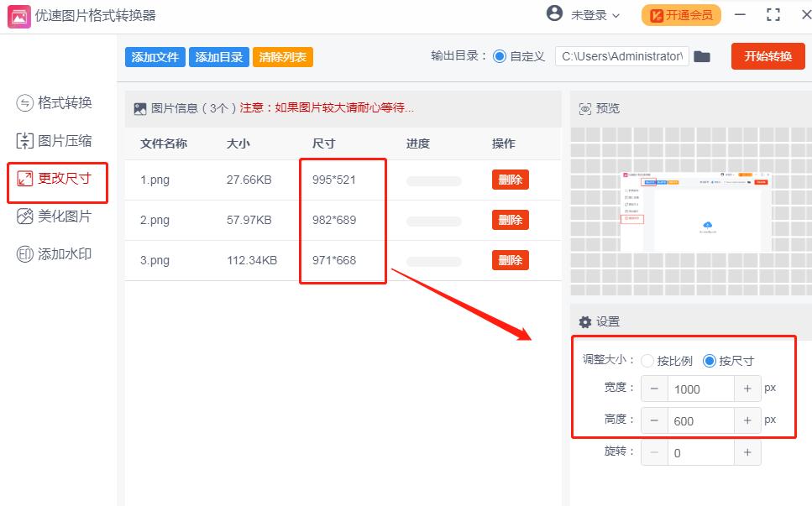Enable 按比例 resize mode
Viewport: 812px width, 506px height.
pos(647,360)
